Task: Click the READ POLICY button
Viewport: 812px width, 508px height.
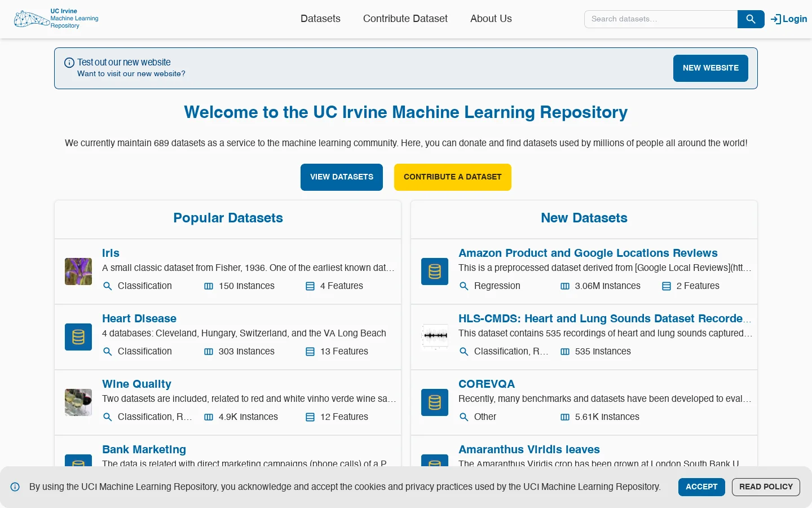Action: coord(766,487)
